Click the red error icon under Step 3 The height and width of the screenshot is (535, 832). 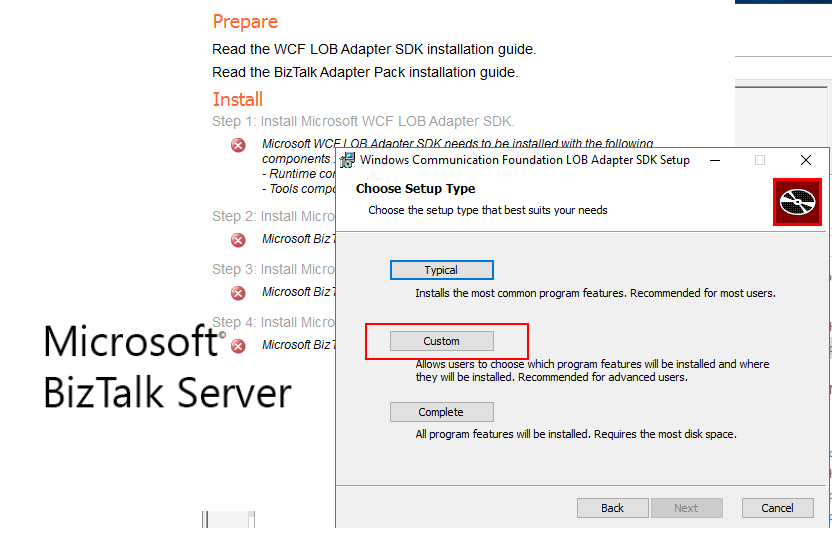pos(238,293)
